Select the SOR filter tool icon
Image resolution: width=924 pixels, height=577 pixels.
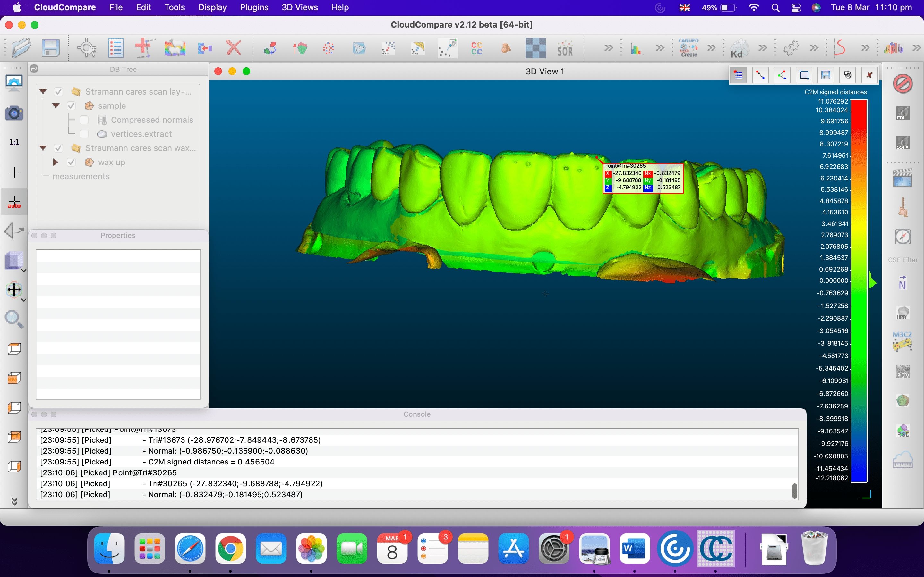point(565,47)
